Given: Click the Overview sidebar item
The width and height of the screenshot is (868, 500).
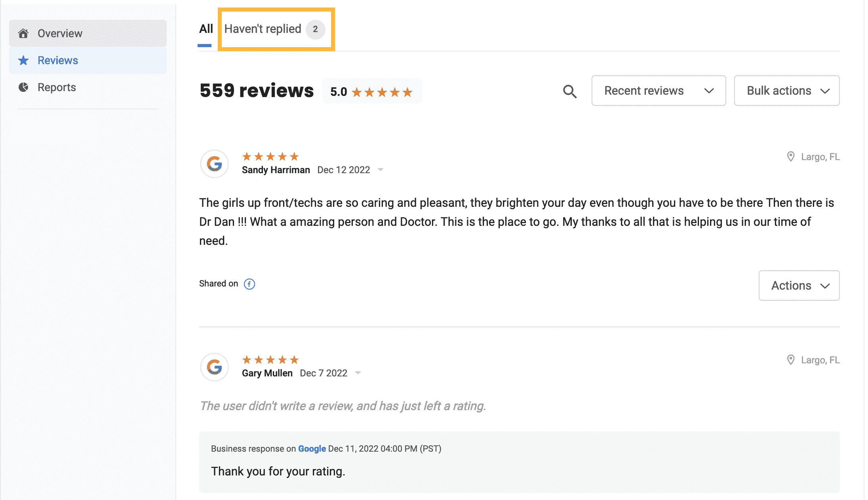Looking at the screenshot, I should click(x=88, y=33).
